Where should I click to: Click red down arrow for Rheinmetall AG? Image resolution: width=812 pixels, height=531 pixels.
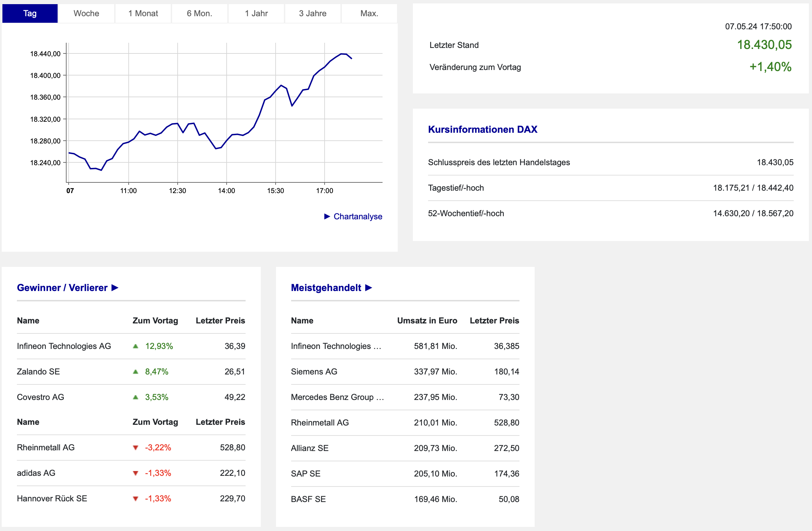tap(136, 448)
